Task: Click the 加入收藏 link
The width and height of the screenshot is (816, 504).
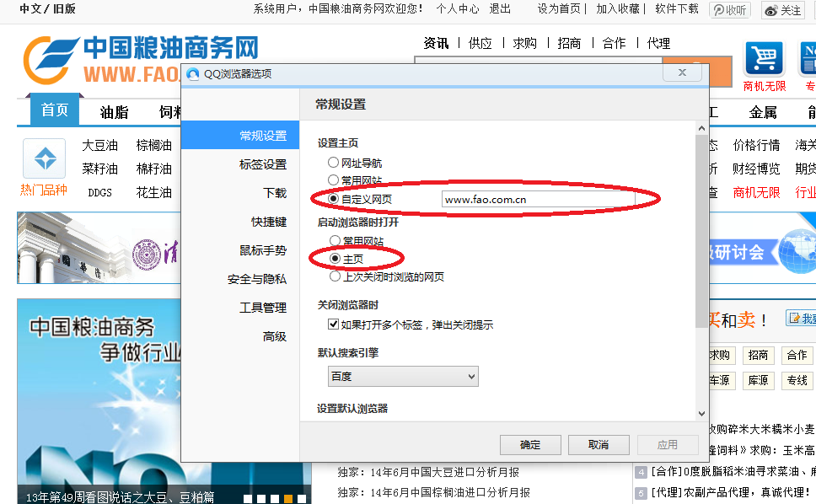Action: 618,8
